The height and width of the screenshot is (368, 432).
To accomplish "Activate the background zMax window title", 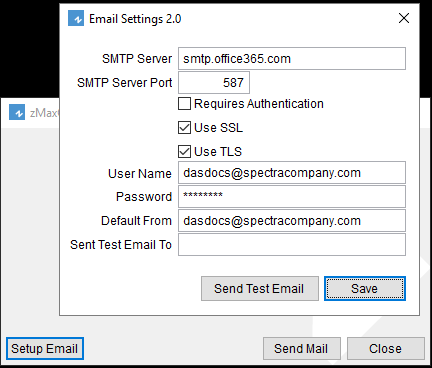I will coord(44,113).
